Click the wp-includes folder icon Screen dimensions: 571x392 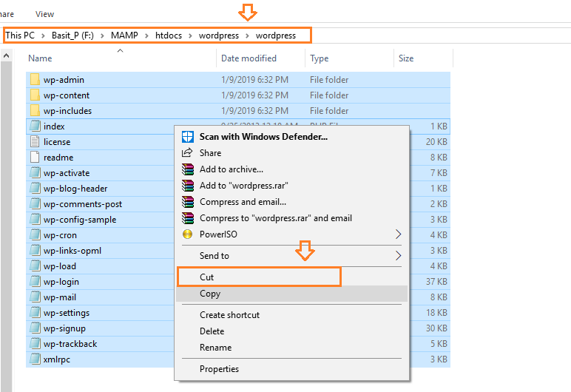tap(35, 111)
